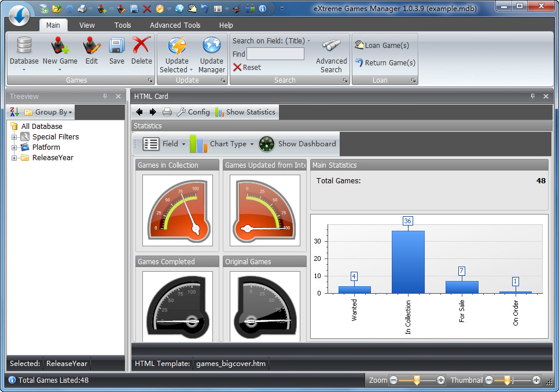Open the Tools ribbon tab
This screenshot has height=392, width=559.
coord(123,25)
